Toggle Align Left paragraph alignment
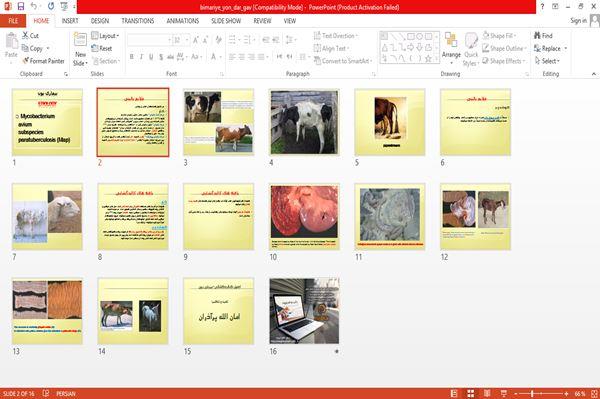The width and height of the screenshot is (600, 399). [232, 57]
